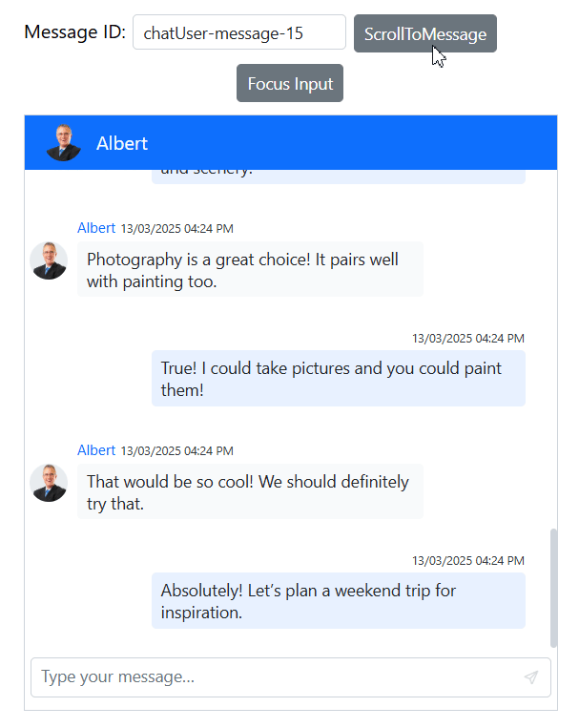
Task: Click the send message paper-plane icon
Action: coord(531,677)
